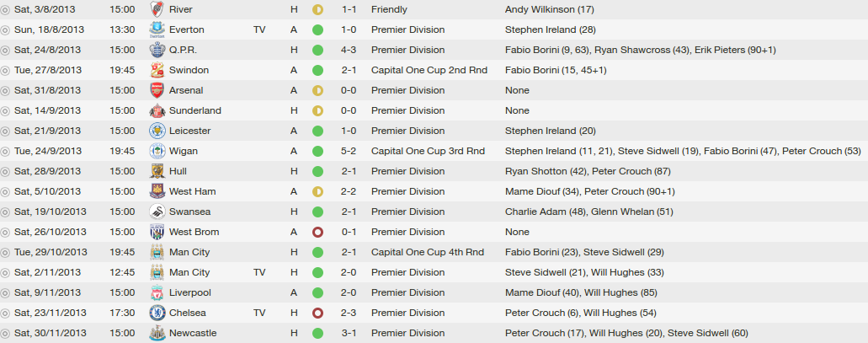Click the Swindon club badge icon
Viewport: 868px width, 343px height.
click(157, 71)
